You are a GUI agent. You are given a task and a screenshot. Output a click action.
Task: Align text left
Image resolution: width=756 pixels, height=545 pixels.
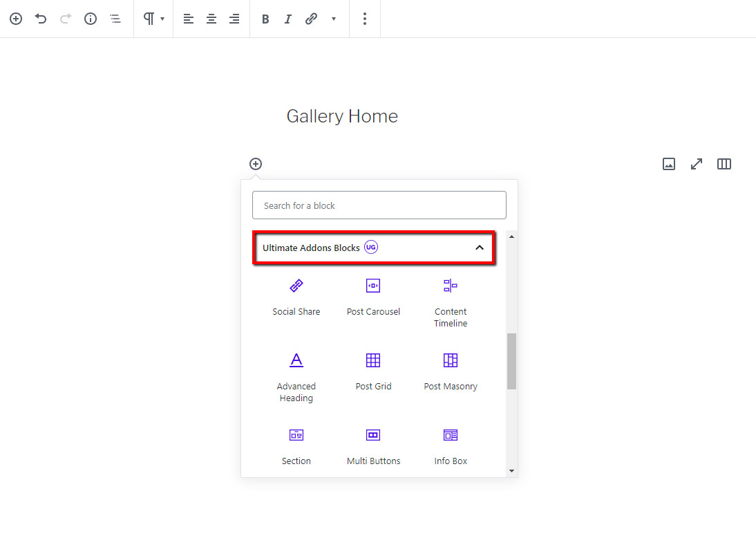pos(189,19)
